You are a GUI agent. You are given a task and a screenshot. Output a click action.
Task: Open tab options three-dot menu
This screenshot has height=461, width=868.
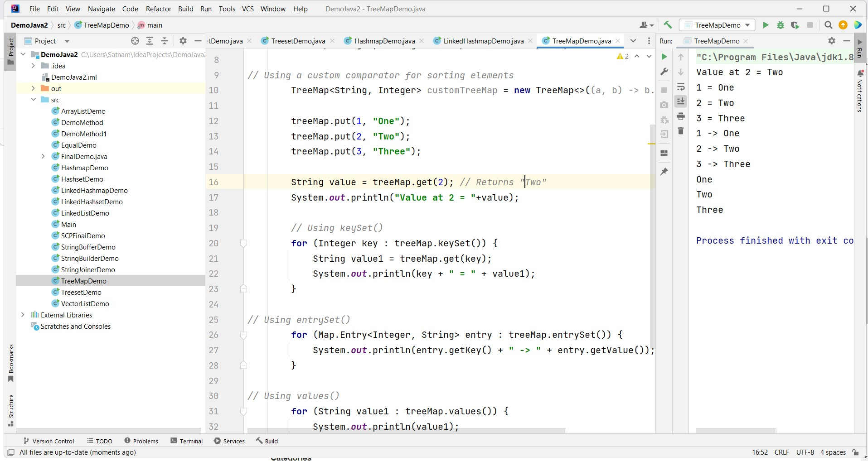click(649, 41)
